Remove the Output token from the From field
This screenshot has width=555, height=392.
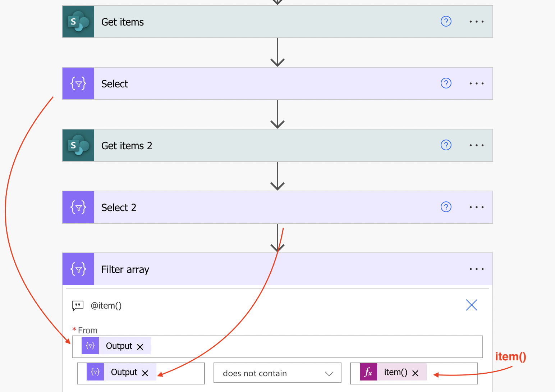click(140, 347)
